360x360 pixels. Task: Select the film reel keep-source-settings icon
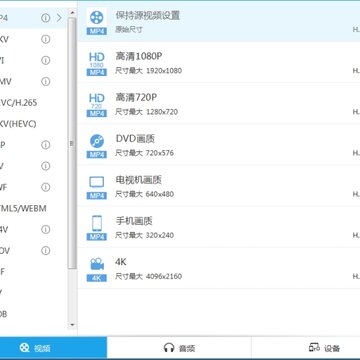(97, 21)
